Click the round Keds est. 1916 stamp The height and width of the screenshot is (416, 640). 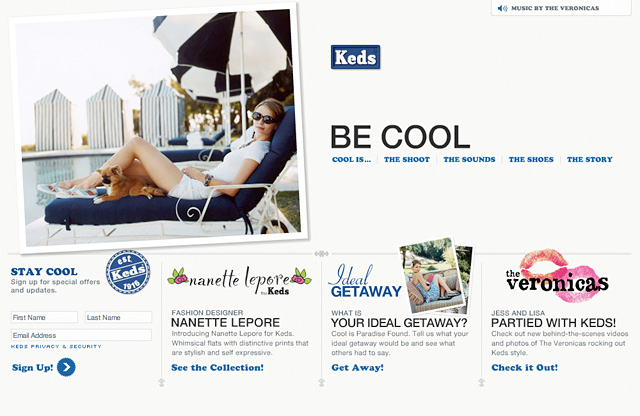click(128, 272)
